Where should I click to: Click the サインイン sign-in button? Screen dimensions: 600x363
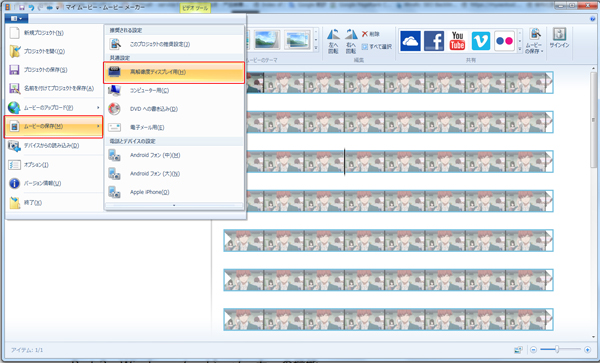tap(559, 38)
